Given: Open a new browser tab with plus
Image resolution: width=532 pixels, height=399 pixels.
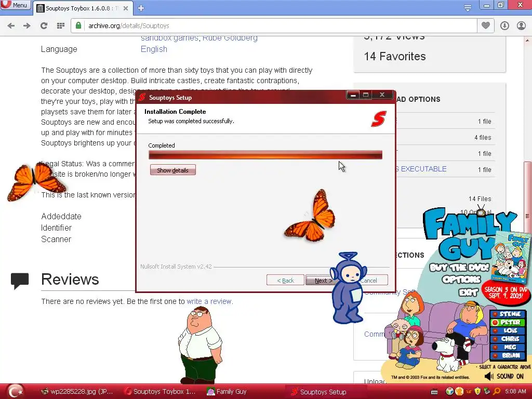Looking at the screenshot, I should [x=141, y=8].
